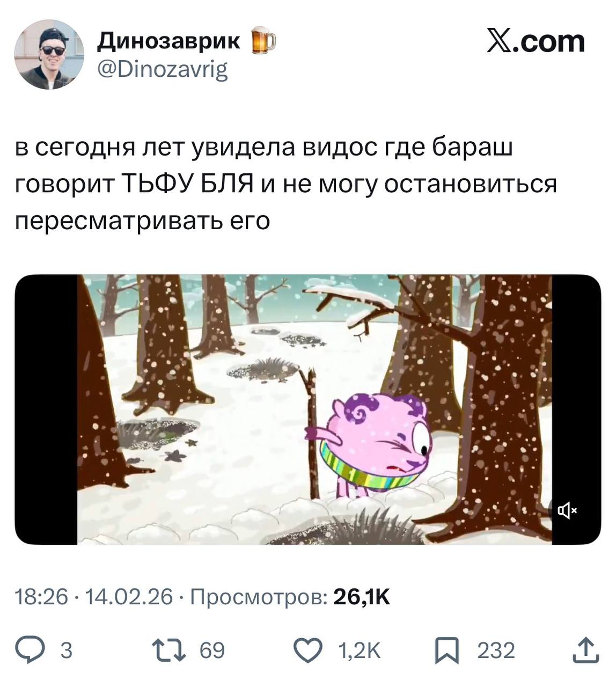Click the 1,2K likes count
Image resolution: width=616 pixels, height=687 pixels.
pos(360,651)
